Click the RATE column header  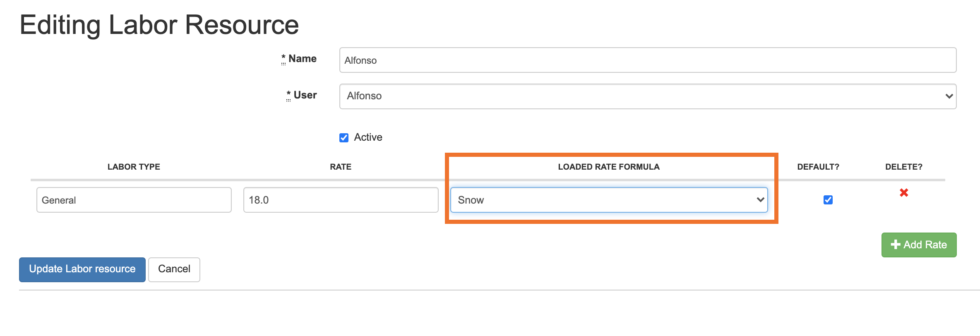coord(341,167)
